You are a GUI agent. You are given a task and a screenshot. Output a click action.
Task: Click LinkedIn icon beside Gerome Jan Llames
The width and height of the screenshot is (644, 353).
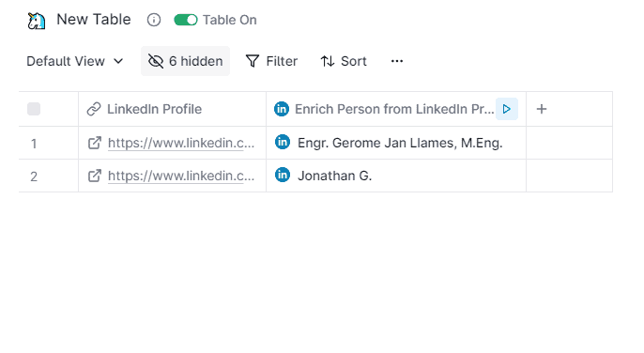coord(283,142)
